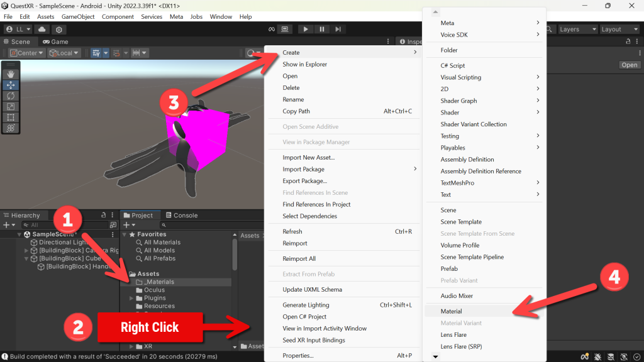
Task: Open the Hierarchy plus create dropdown
Action: (x=9, y=225)
